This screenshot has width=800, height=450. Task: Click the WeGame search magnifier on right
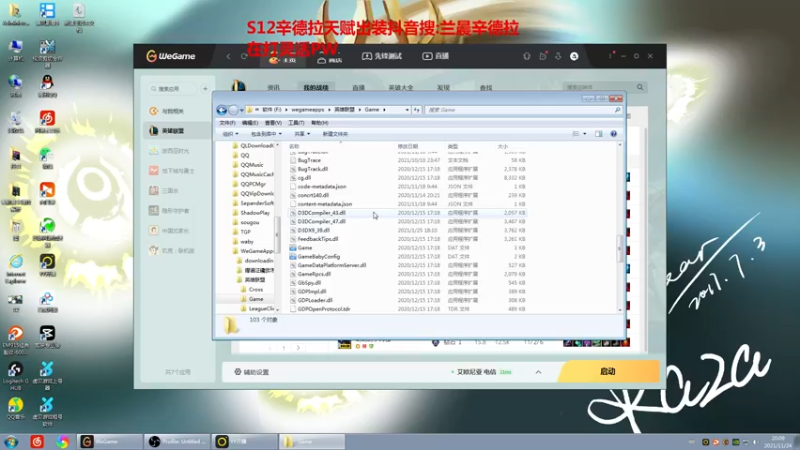[640, 87]
